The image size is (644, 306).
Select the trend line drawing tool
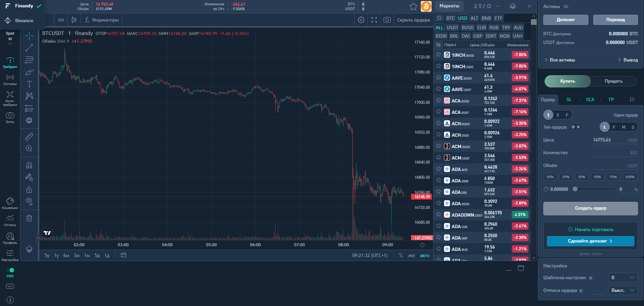(x=29, y=48)
